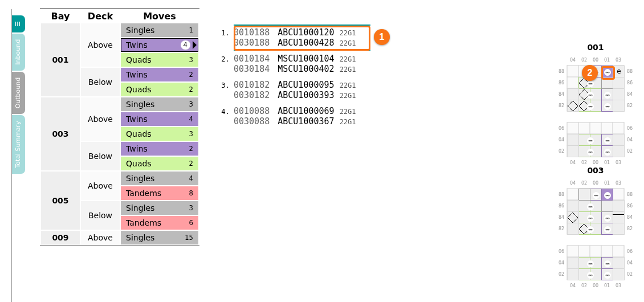Switch to the Inbound side tab
The height and width of the screenshot is (302, 644).
18,52
